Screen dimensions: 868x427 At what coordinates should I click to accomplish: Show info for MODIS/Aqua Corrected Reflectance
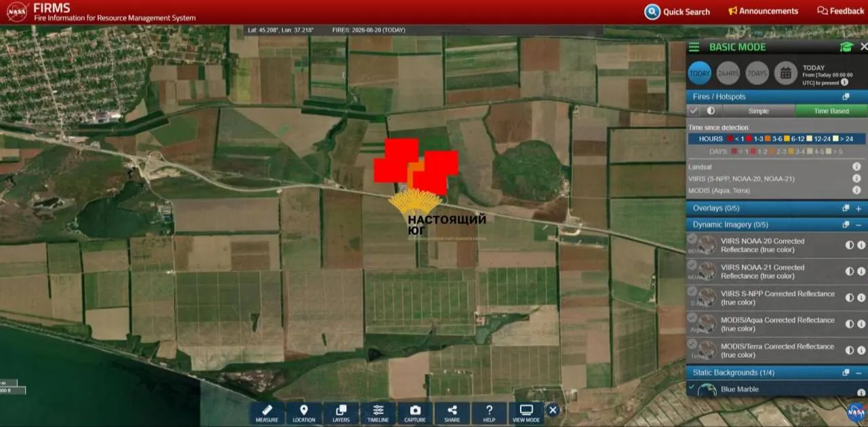coord(861,324)
